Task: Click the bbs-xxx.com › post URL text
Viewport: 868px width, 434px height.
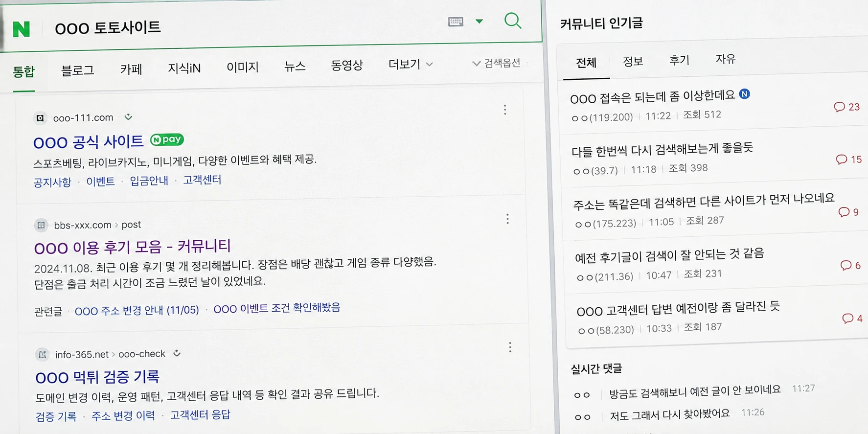Action: [x=97, y=225]
